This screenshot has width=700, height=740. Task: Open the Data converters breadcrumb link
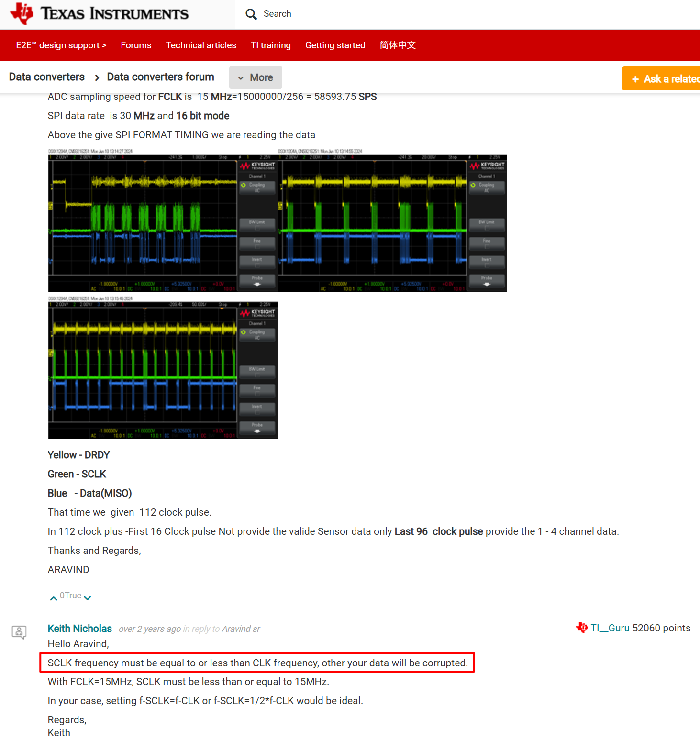pyautogui.click(x=47, y=77)
